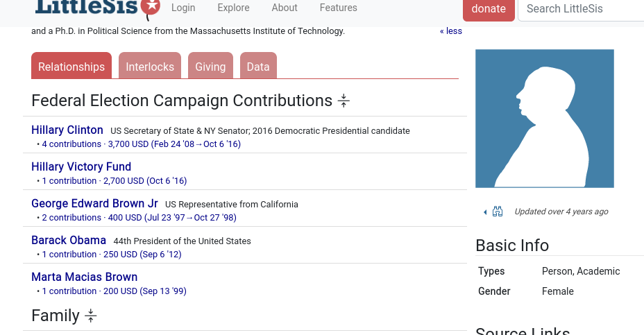Switch to the Interlocks tab

pyautogui.click(x=150, y=66)
